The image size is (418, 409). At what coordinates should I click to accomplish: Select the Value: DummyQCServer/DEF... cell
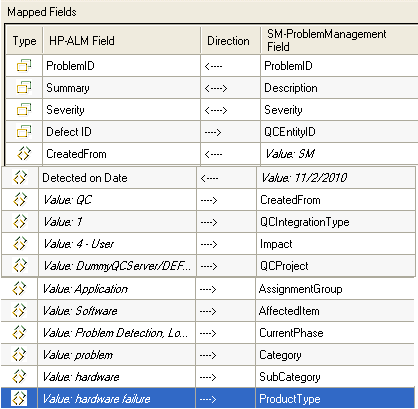coord(117,266)
